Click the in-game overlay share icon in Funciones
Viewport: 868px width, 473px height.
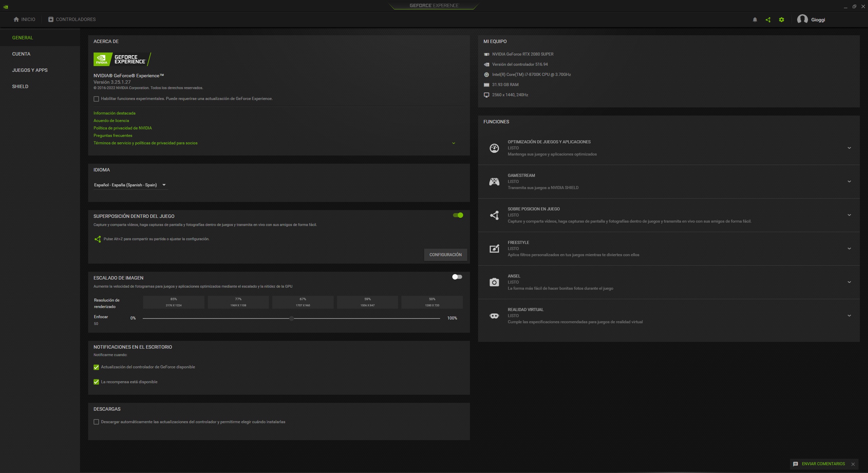pos(494,215)
